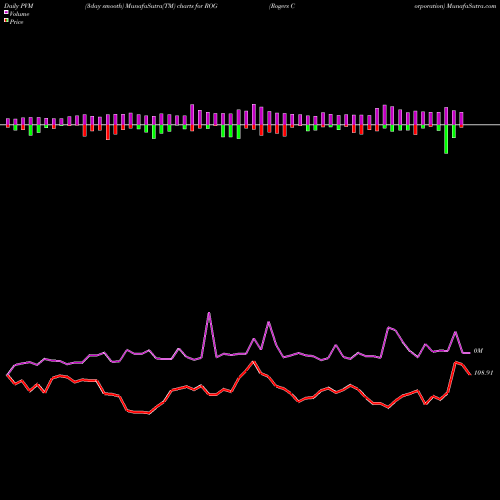Click the '0M' volume value label
This screenshot has height=500, width=500.
(478, 351)
